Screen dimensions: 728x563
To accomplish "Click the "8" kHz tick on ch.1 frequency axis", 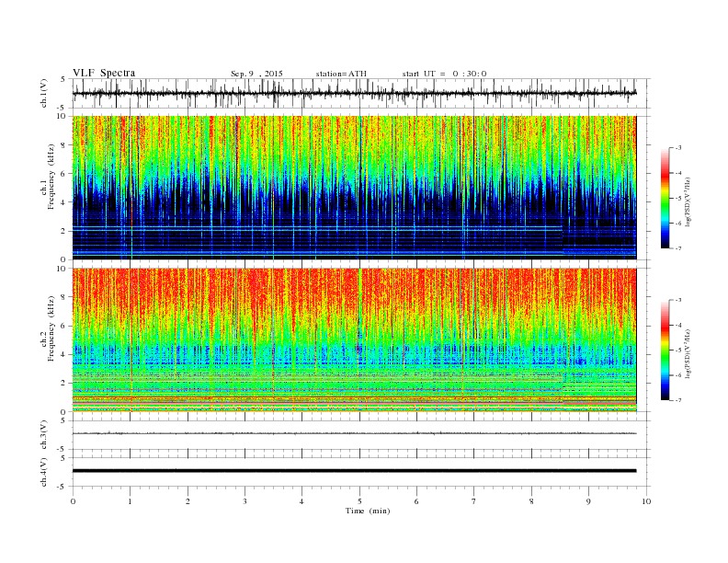I will click(63, 145).
